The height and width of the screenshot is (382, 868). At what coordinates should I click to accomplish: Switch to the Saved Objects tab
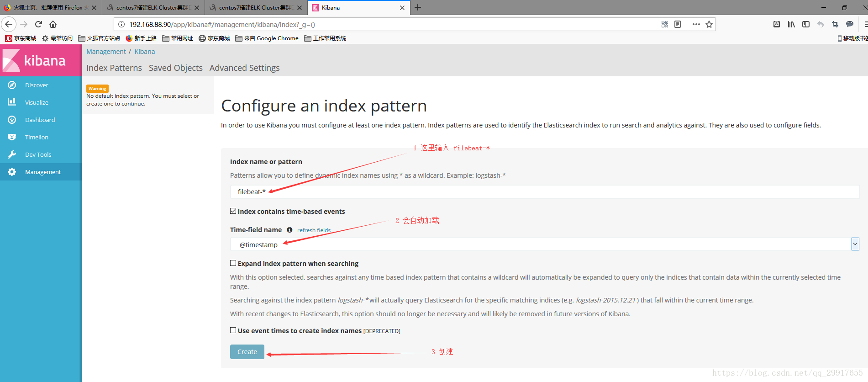tap(176, 68)
